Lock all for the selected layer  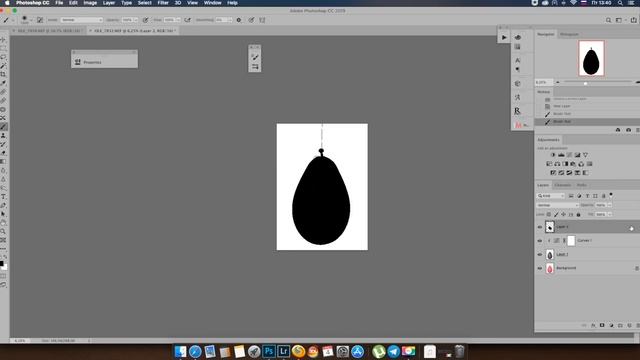pyautogui.click(x=578, y=214)
